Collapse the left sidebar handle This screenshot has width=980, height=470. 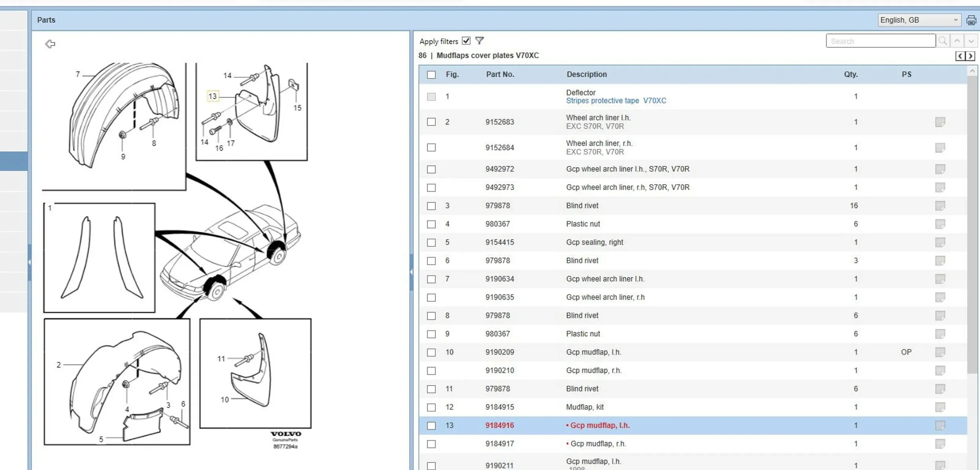click(x=29, y=262)
